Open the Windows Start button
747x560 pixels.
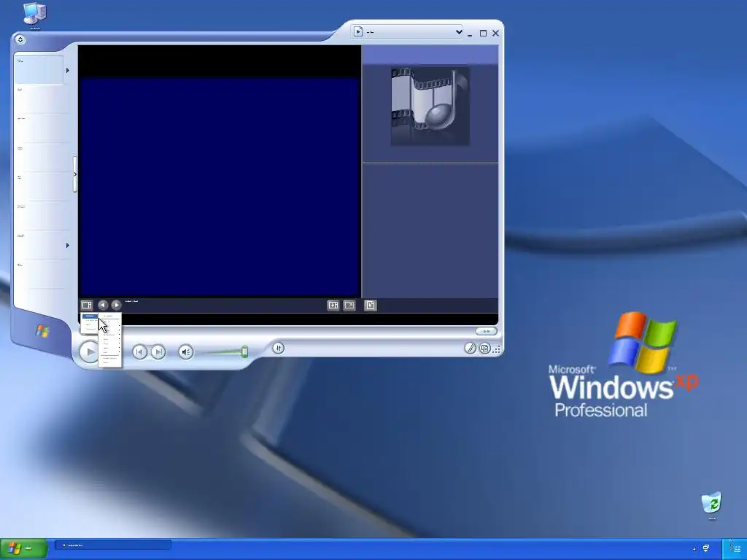point(24,548)
